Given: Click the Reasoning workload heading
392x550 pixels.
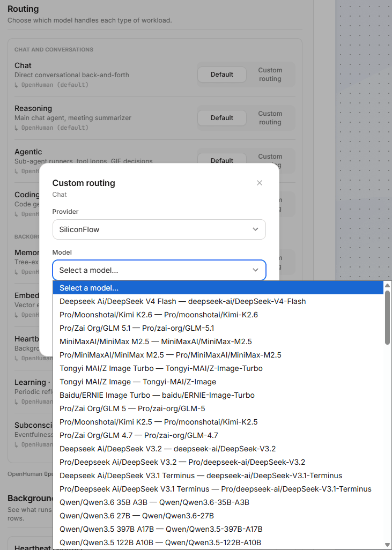Looking at the screenshot, I should click(x=33, y=108).
